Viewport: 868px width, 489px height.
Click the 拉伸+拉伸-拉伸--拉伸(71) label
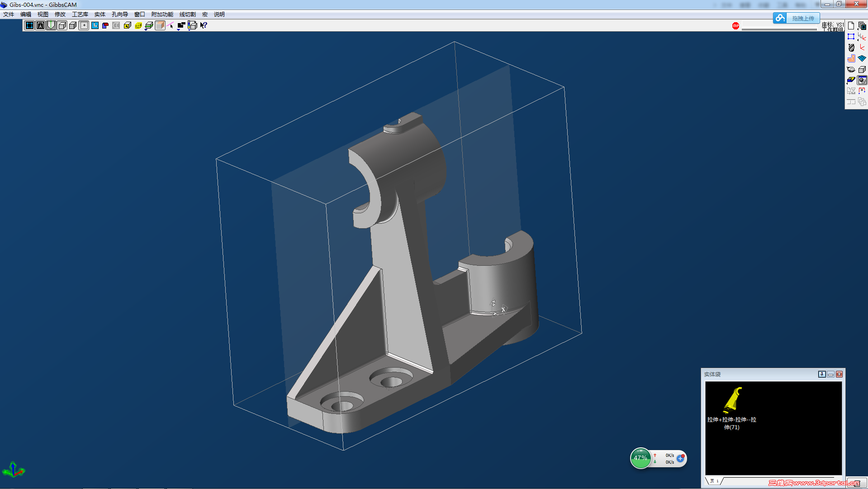click(x=732, y=423)
